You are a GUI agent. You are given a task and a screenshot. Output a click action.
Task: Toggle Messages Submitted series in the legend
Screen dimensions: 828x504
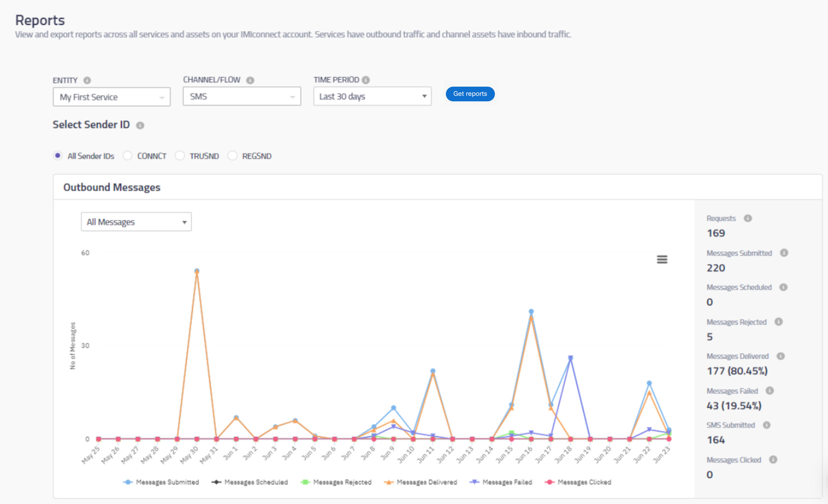click(161, 482)
